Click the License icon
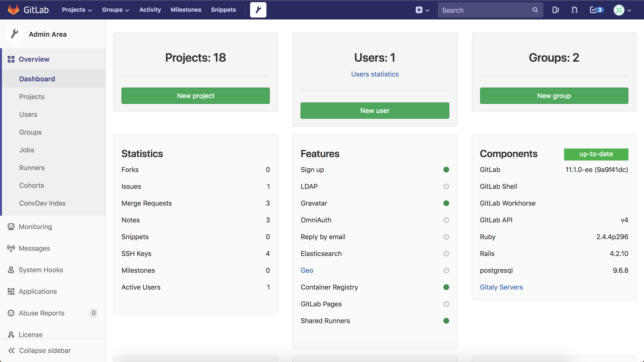644x362 pixels. pyautogui.click(x=11, y=334)
